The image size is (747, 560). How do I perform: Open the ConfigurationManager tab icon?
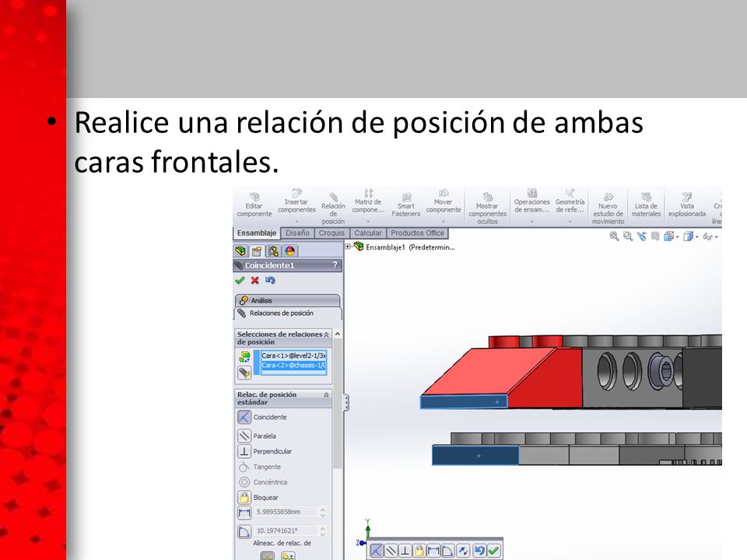pos(273,250)
